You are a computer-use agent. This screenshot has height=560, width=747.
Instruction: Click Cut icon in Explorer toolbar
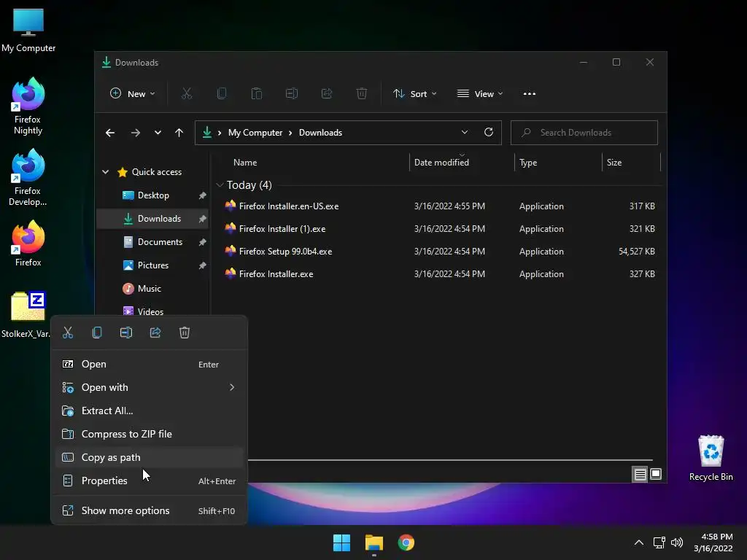(x=186, y=94)
